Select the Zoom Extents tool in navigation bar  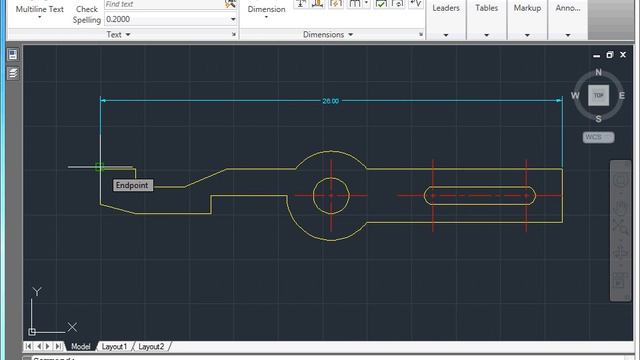(620, 227)
